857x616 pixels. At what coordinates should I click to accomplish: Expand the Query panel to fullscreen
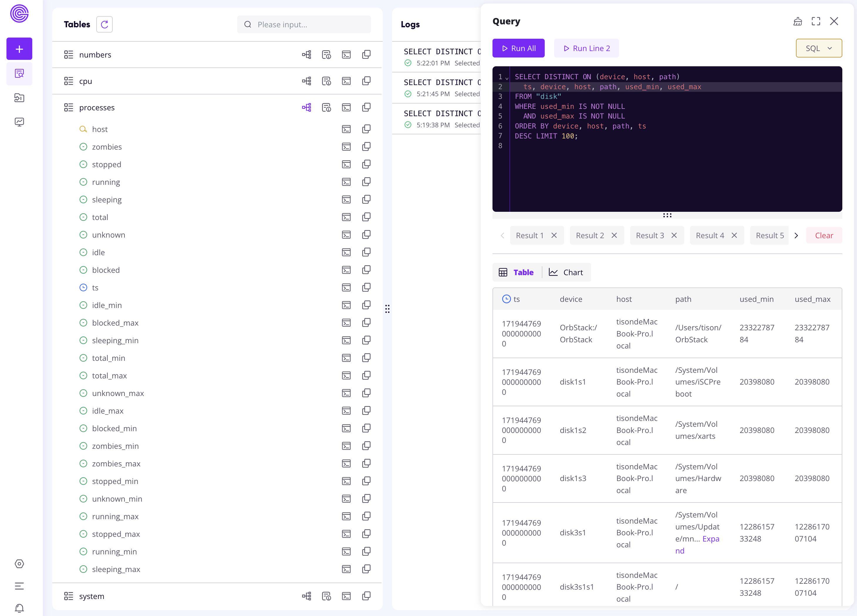[x=816, y=21]
